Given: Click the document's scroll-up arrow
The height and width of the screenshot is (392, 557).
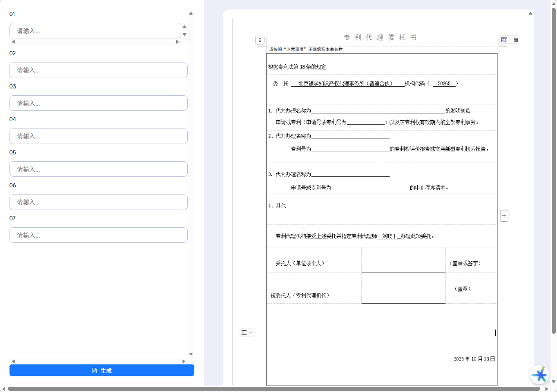Looking at the screenshot, I should (x=530, y=13).
